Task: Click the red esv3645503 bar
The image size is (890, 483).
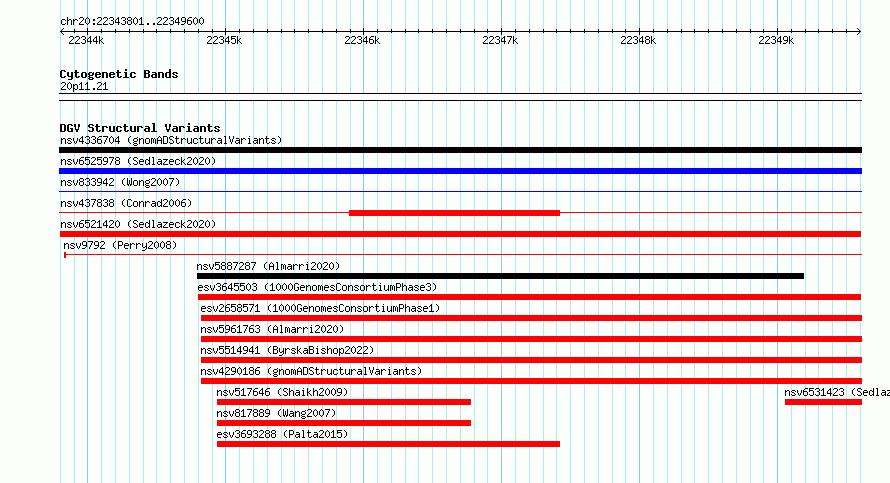Action: [529, 297]
